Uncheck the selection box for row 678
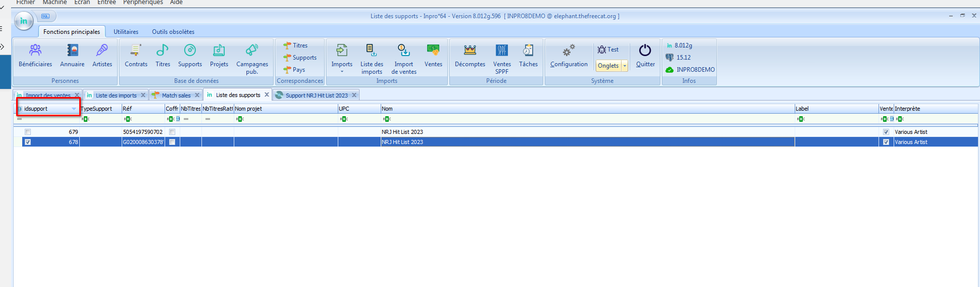Viewport: 980px width, 287px height. [x=28, y=142]
